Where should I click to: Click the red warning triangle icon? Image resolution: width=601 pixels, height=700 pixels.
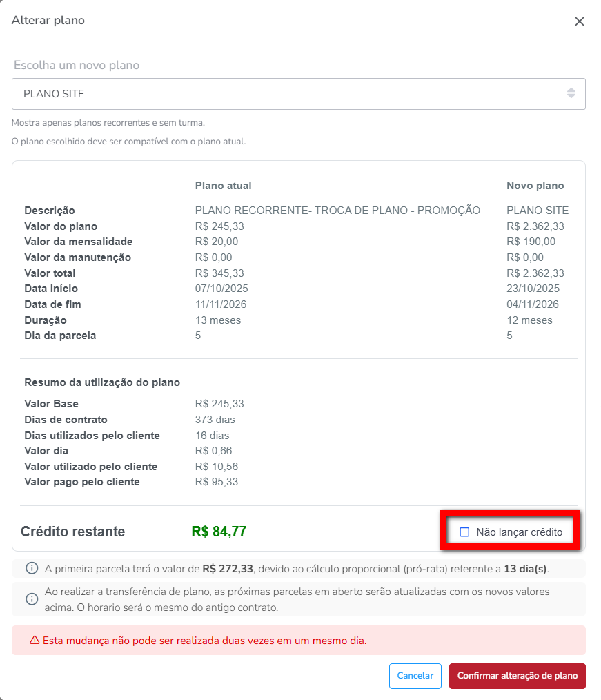34,641
